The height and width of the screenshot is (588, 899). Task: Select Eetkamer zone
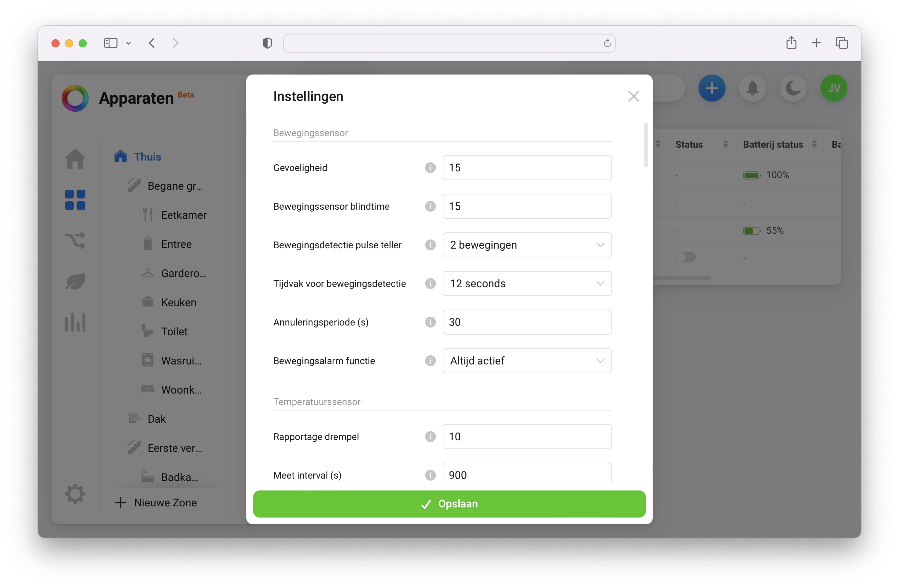tap(174, 215)
